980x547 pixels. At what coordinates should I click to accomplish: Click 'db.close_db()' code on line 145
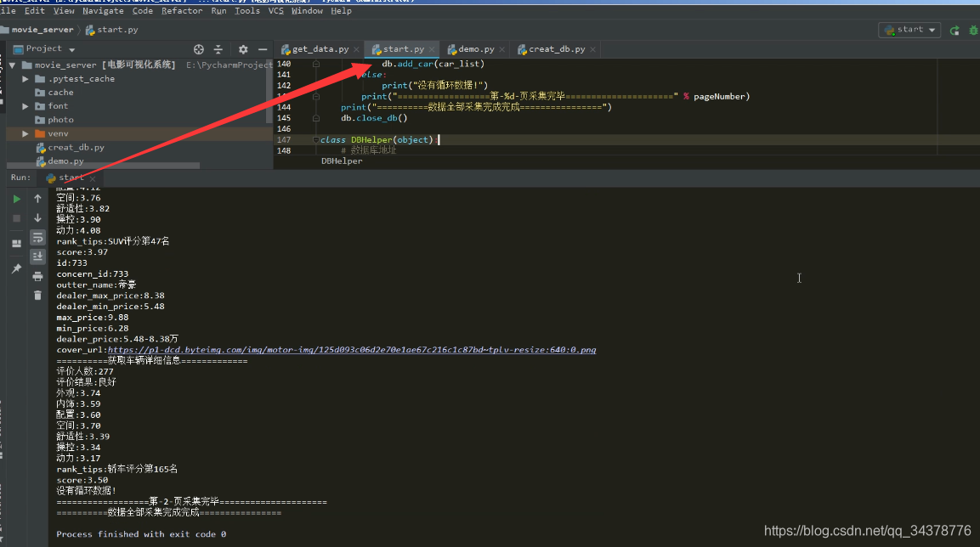coord(374,118)
